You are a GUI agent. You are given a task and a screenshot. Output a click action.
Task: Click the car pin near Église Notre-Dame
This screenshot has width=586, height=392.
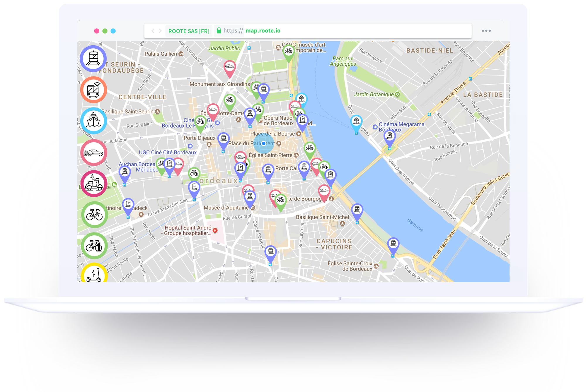pyautogui.click(x=213, y=112)
